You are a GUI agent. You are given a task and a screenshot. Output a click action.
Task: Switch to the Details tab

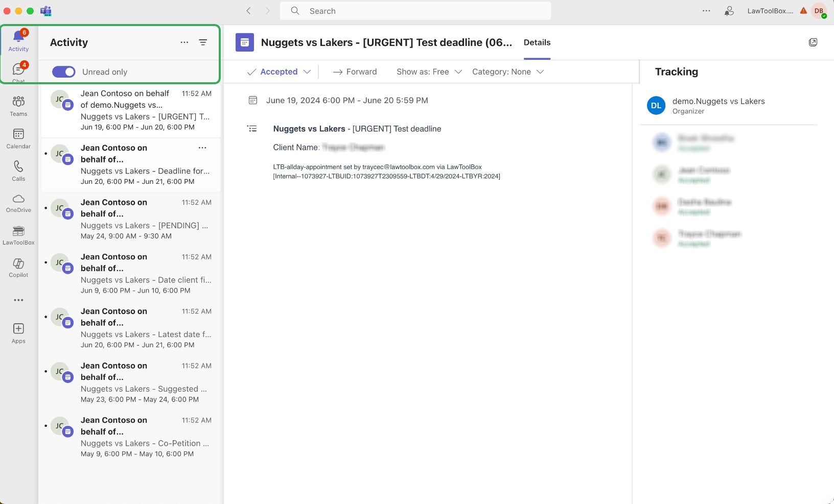[x=537, y=42]
